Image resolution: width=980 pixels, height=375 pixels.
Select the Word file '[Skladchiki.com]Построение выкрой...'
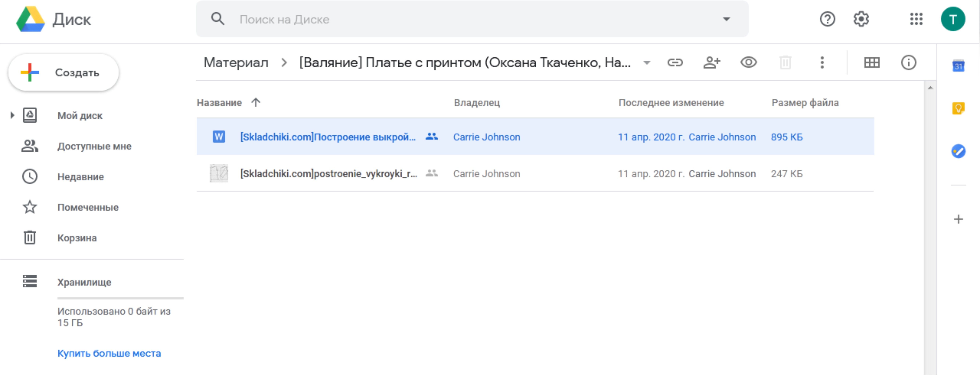pyautogui.click(x=328, y=137)
